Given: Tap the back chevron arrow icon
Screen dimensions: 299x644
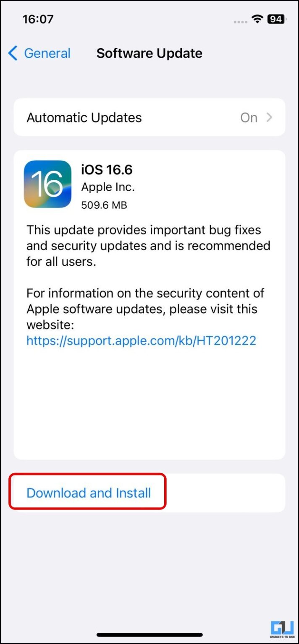Looking at the screenshot, I should tap(13, 53).
